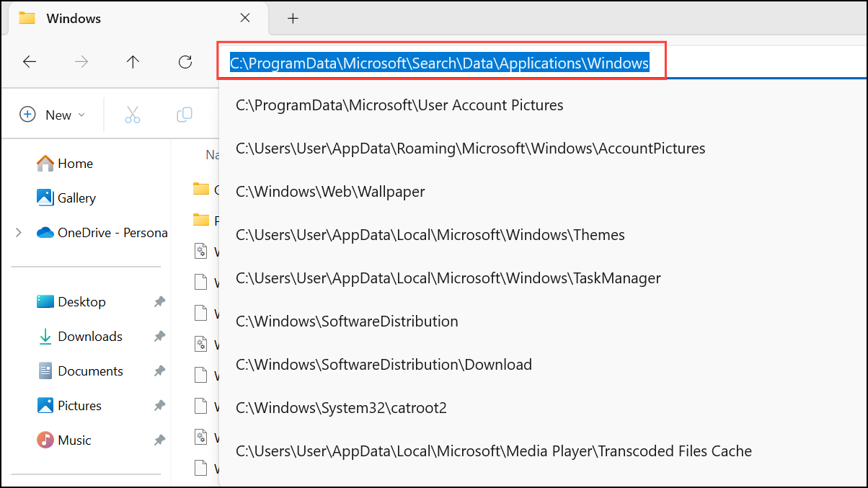Open Home in the navigation pane
The height and width of the screenshot is (488, 868).
pos(65,164)
